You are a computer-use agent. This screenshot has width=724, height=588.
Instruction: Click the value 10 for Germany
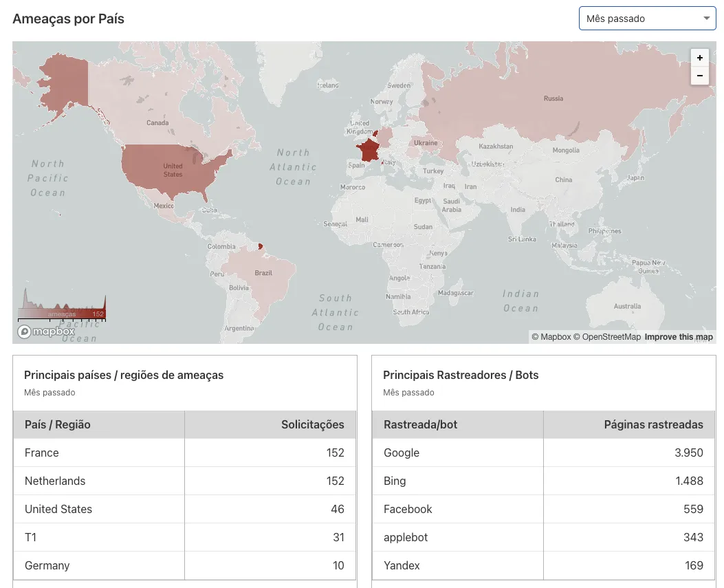338,565
